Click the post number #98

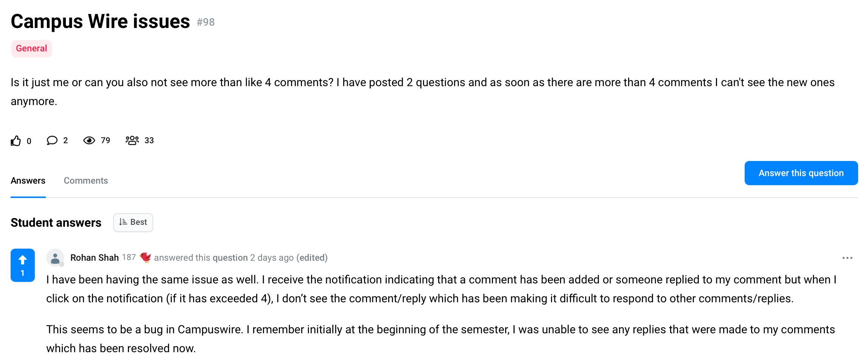(x=205, y=22)
